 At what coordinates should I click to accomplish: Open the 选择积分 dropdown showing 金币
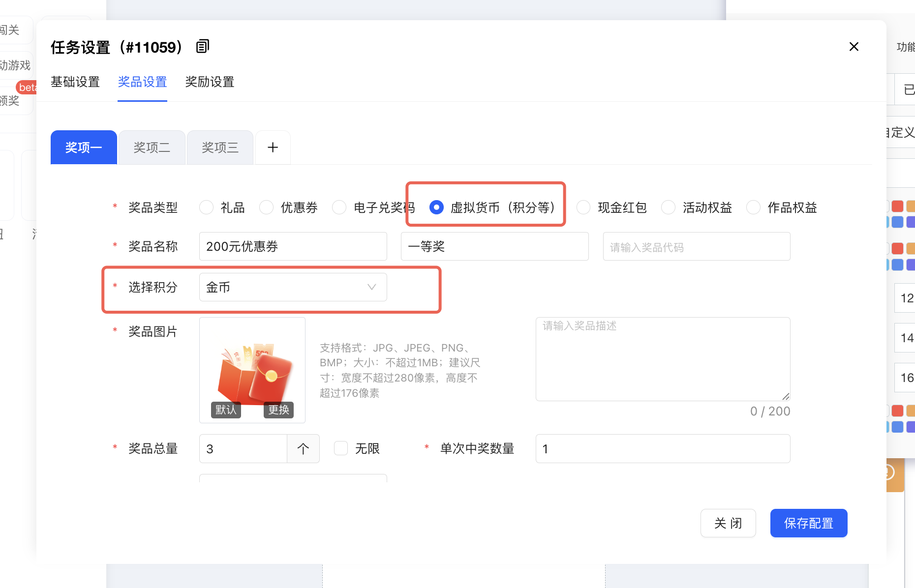click(x=293, y=287)
